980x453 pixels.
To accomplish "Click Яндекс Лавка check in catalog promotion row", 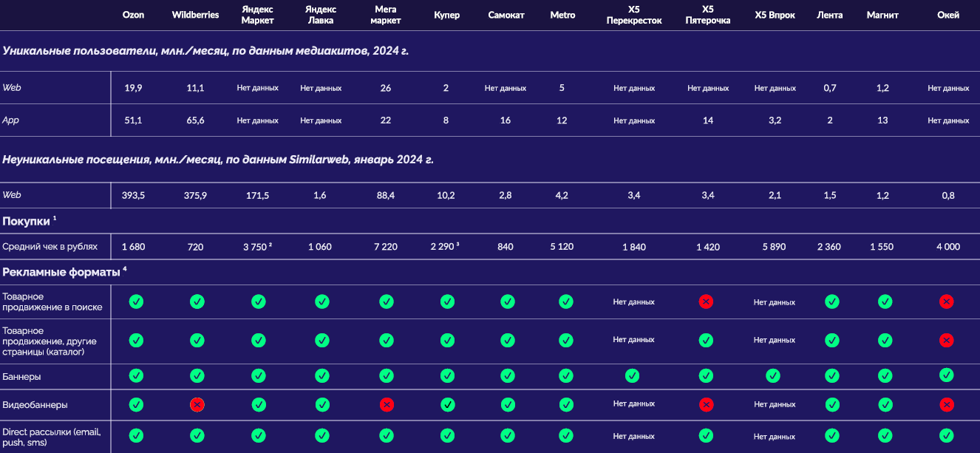I will click(321, 340).
